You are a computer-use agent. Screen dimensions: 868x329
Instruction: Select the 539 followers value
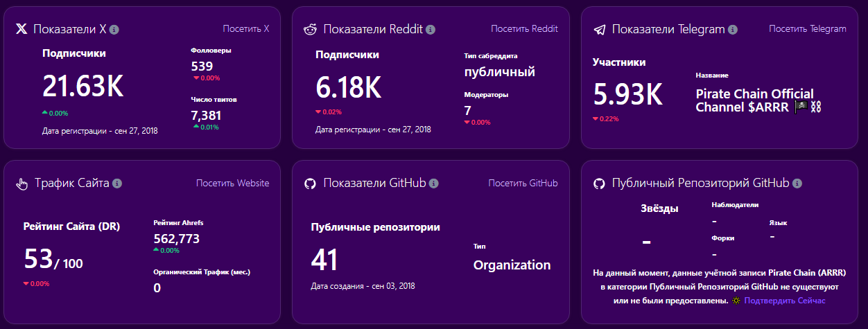pos(202,66)
